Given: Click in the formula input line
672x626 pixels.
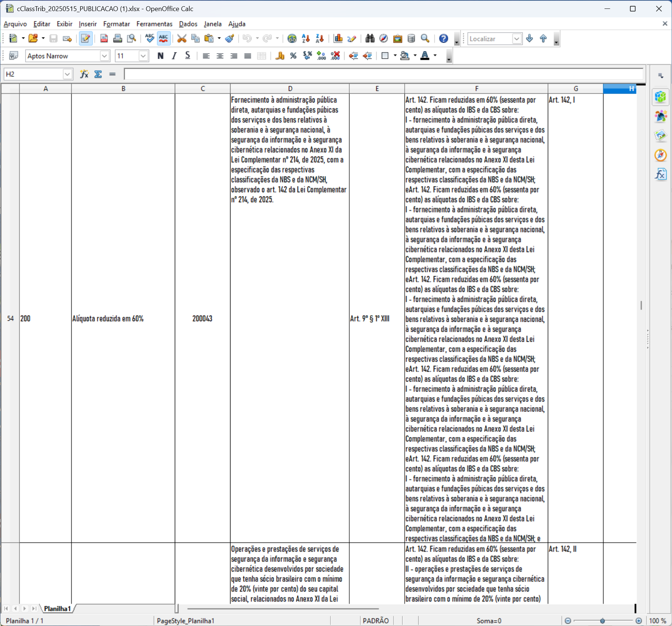Looking at the screenshot, I should click(384, 74).
